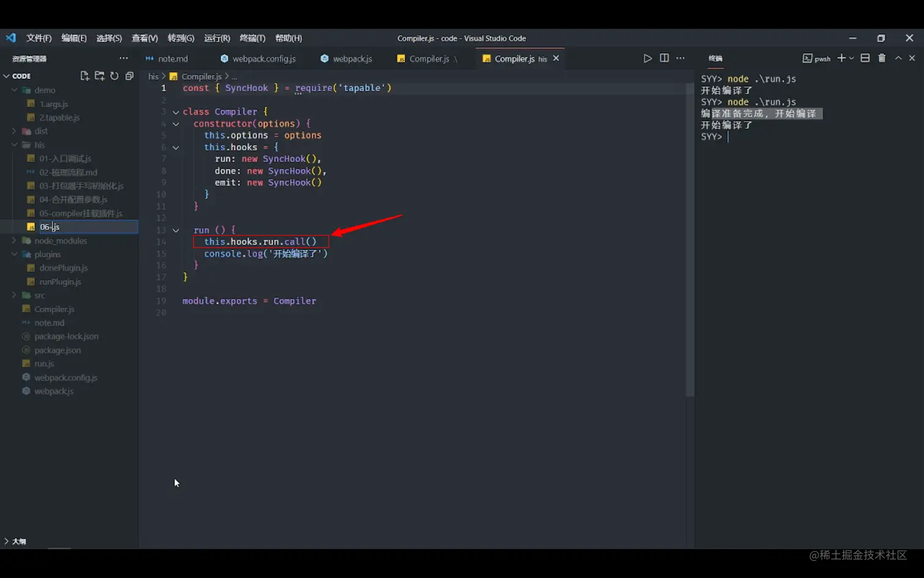Expand the dist folder

14,131
